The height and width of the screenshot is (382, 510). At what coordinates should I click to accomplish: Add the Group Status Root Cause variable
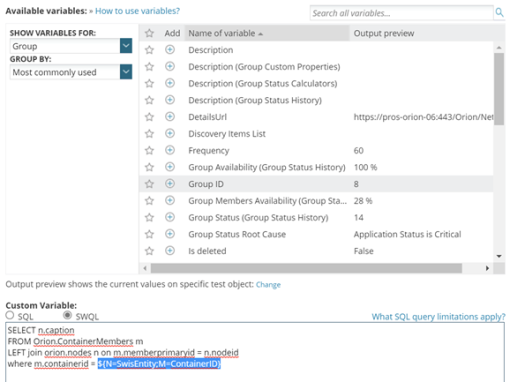[170, 234]
